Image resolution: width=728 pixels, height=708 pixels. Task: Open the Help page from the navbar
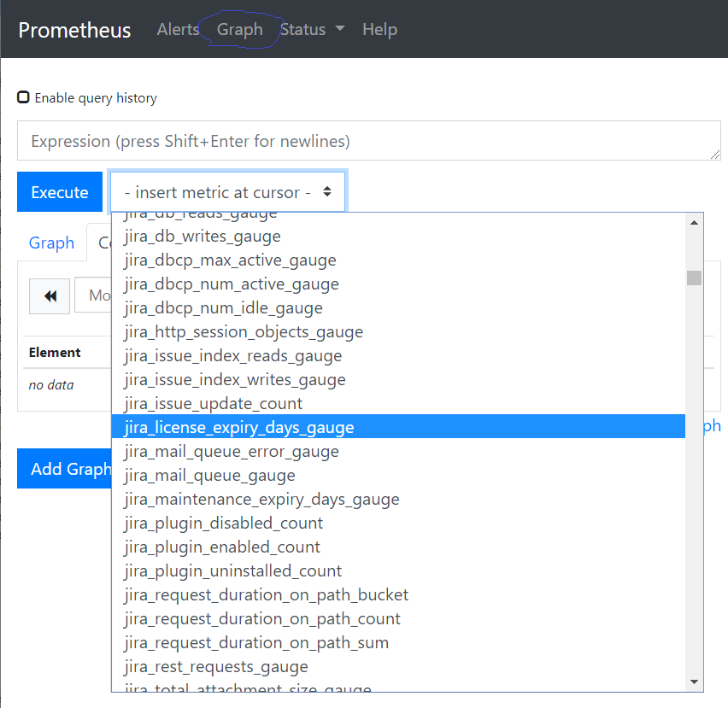[x=379, y=29]
